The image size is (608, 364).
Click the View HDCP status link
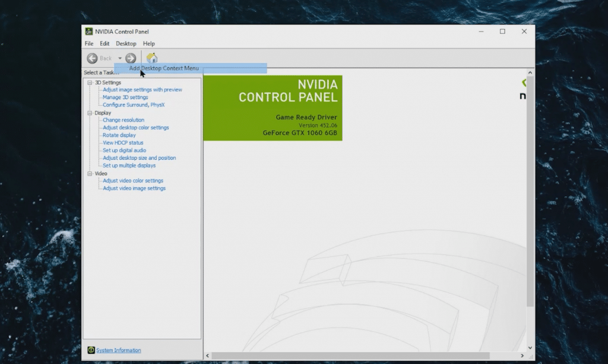(123, 143)
